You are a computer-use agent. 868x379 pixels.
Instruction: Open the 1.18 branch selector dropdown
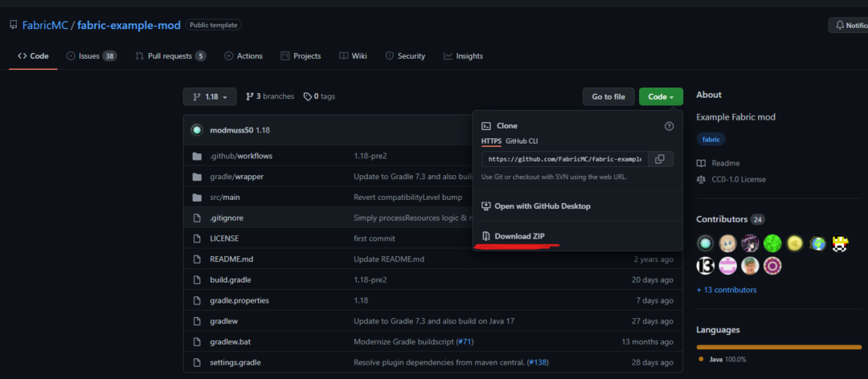click(210, 96)
